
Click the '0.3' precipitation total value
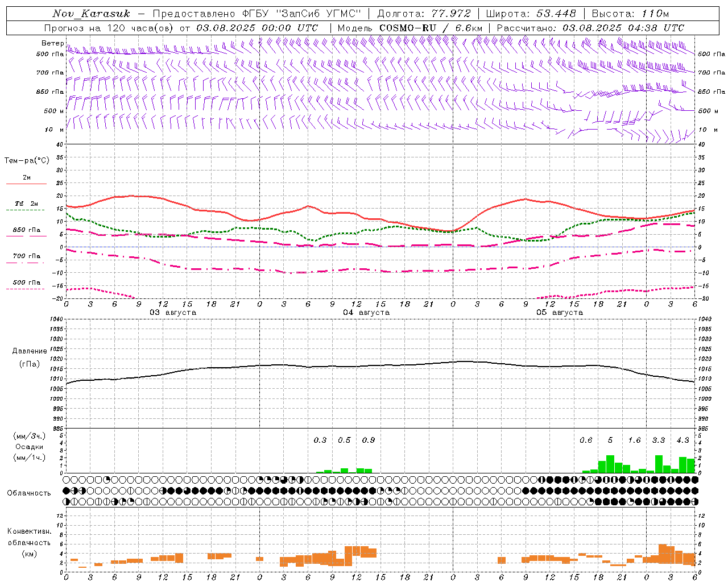coord(320,440)
